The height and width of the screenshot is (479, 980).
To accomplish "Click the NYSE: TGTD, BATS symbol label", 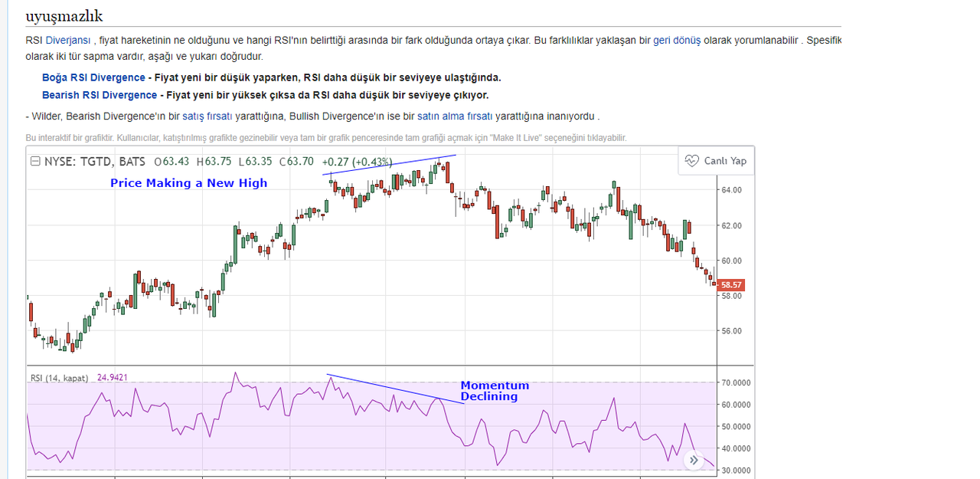I will pyautogui.click(x=95, y=162).
